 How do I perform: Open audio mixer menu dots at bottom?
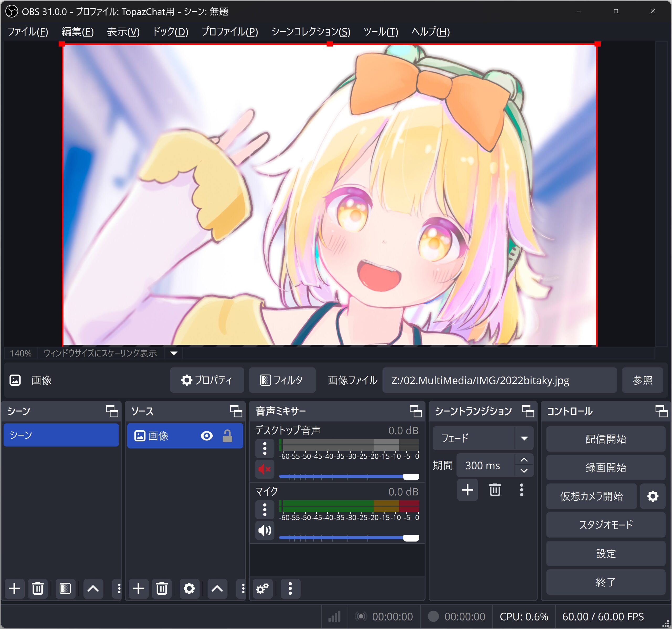point(290,589)
